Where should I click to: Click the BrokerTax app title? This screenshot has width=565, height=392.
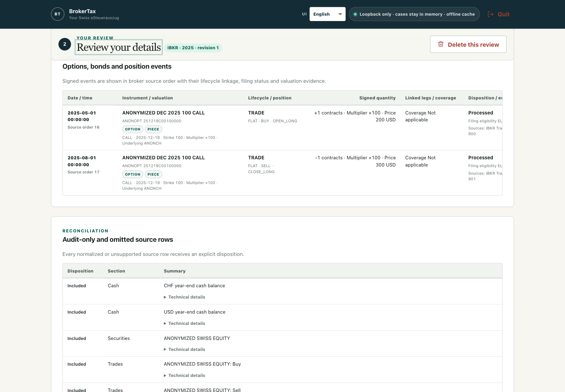pos(82,11)
